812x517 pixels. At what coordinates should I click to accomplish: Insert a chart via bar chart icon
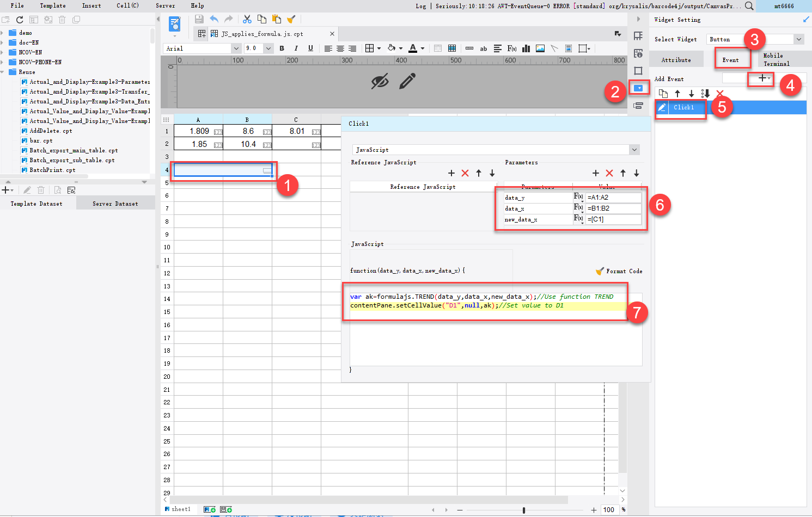click(x=526, y=48)
